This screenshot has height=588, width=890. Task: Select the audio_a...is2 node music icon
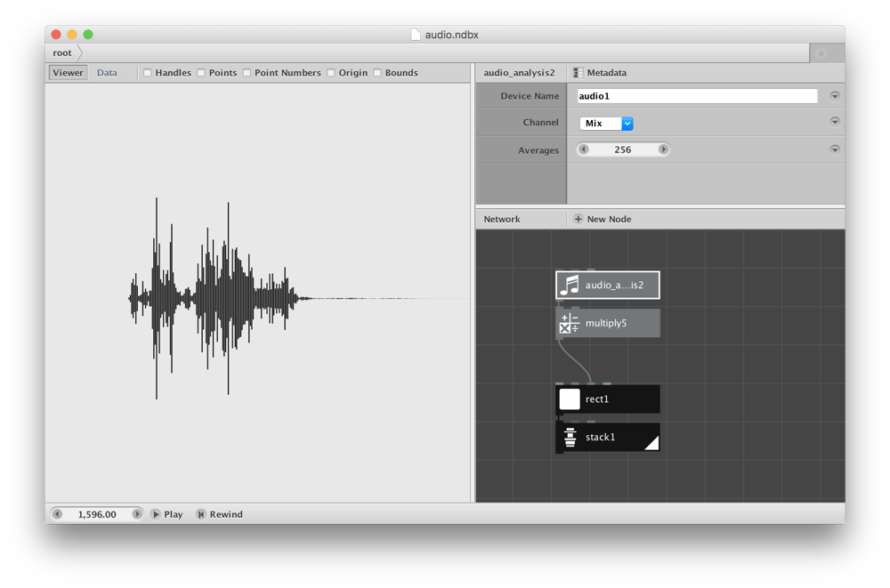[x=570, y=285]
